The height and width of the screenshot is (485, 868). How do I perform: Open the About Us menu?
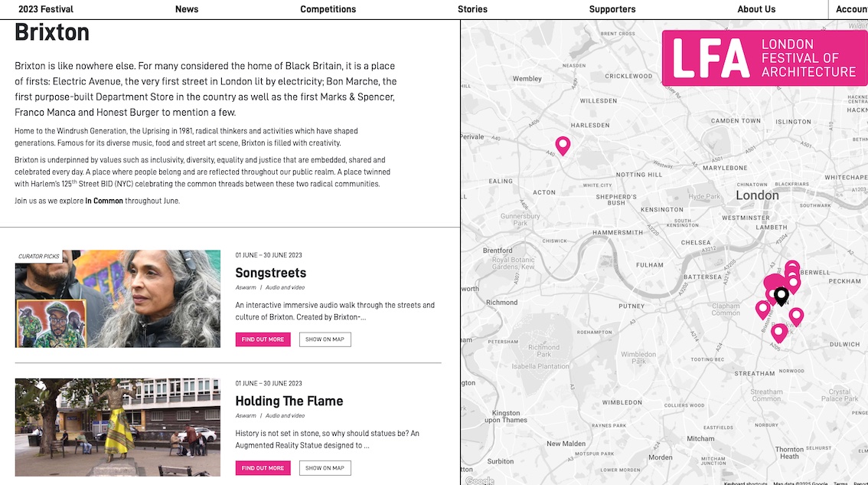point(756,9)
